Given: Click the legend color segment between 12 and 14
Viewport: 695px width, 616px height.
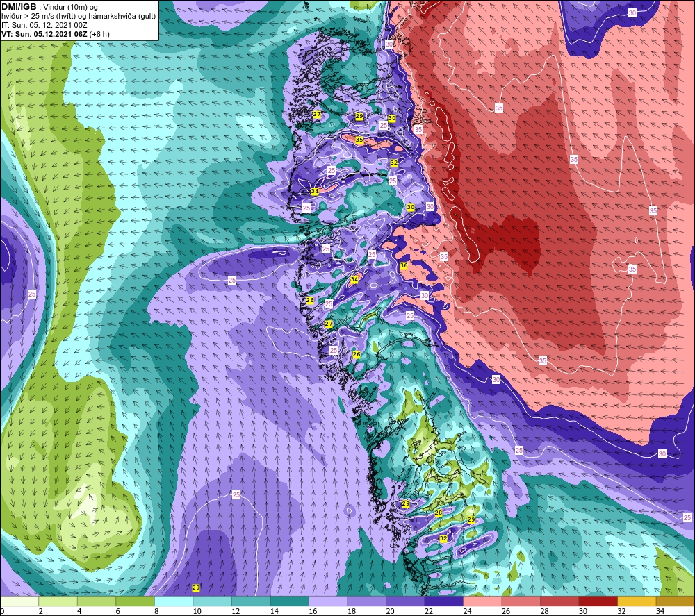Looking at the screenshot, I should pyautogui.click(x=251, y=601).
